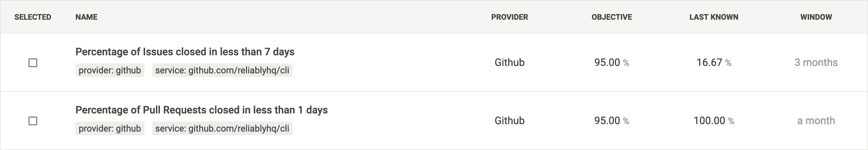Sort by the LAST KNOWN column header
Viewport: 868px width, 150px height.
click(x=714, y=17)
